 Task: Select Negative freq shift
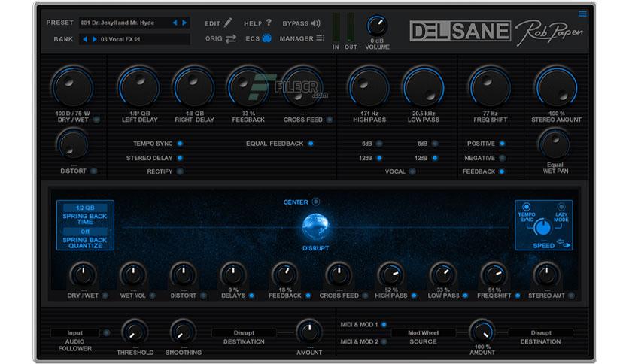(x=502, y=158)
